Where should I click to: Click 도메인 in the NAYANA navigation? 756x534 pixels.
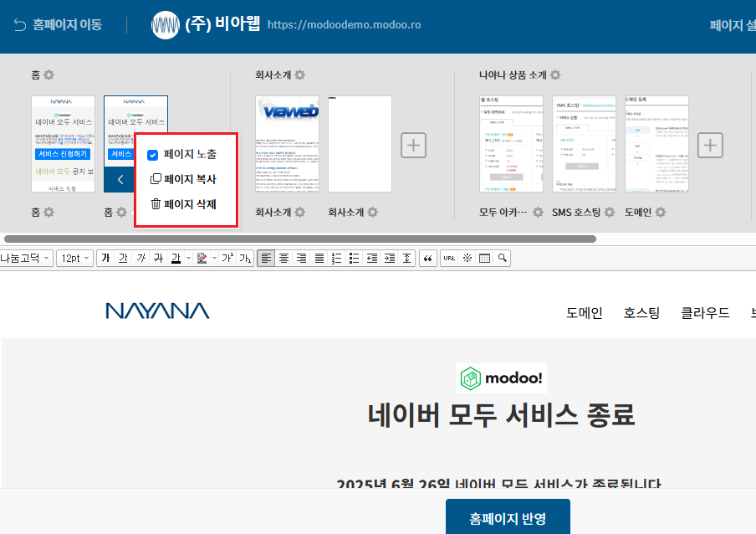point(585,313)
